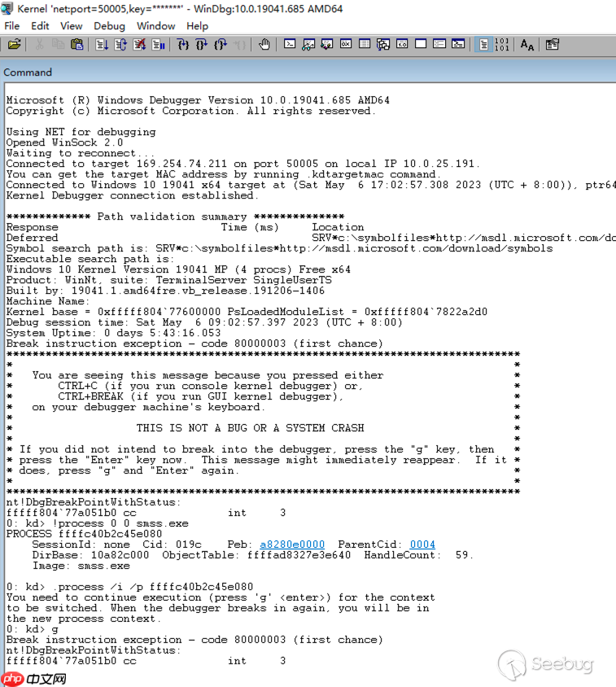Click the line '.process /i /p ffffc40b2c45e080'
616x687 pixels.
pyautogui.click(x=153, y=587)
